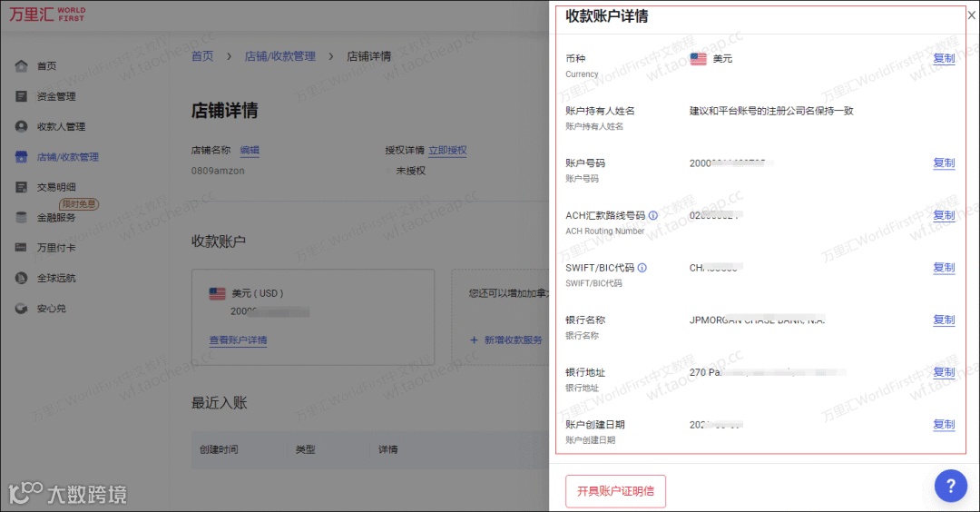Viewport: 980px width, 512px height.
Task: Click the US flag on 美元 (USD) card
Action: tap(218, 293)
